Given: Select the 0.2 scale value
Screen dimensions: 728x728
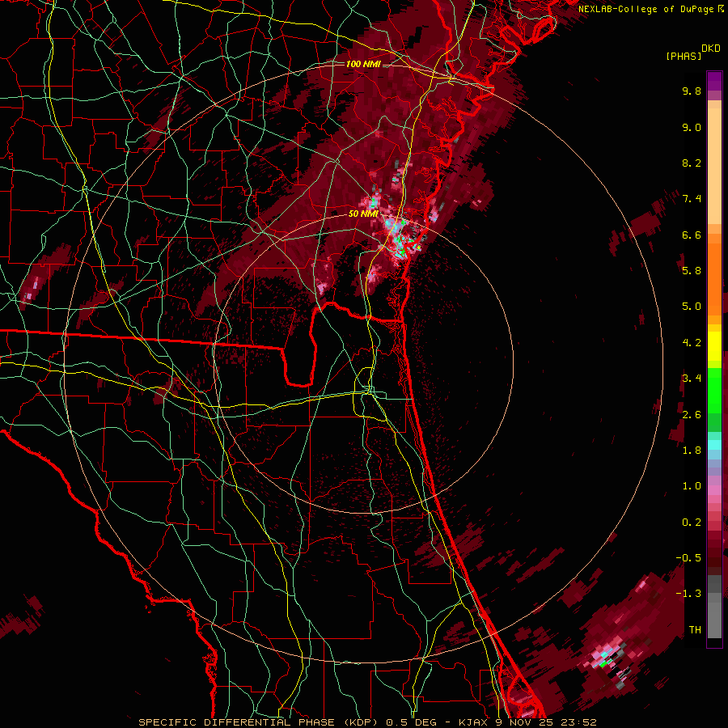Looking at the screenshot, I should click(x=692, y=523).
